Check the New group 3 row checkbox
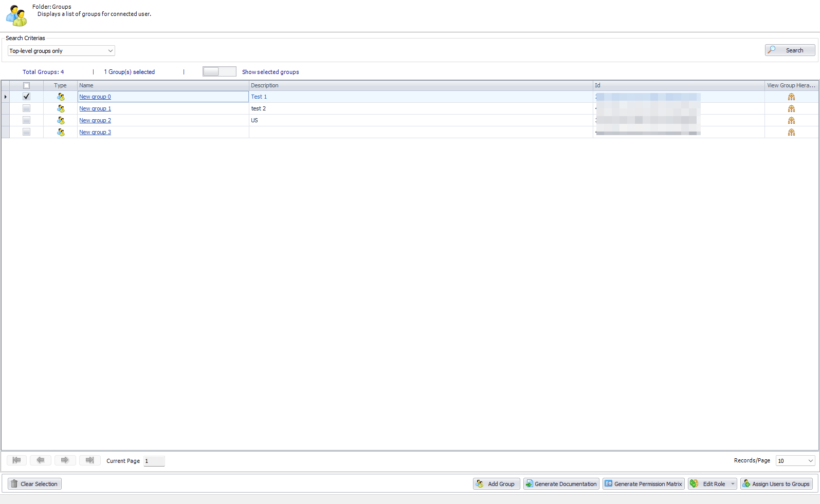This screenshot has width=820, height=504. tap(26, 132)
